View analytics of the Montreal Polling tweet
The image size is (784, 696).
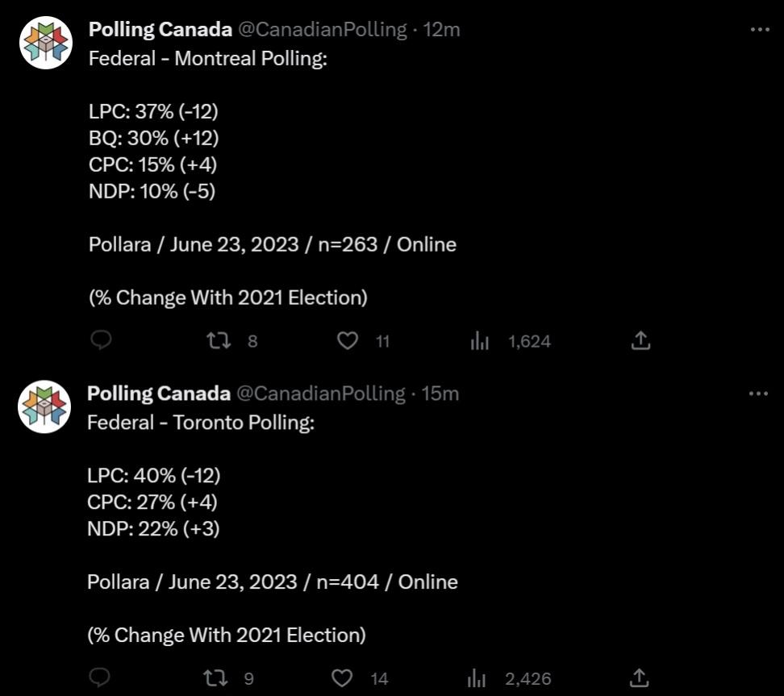[479, 341]
